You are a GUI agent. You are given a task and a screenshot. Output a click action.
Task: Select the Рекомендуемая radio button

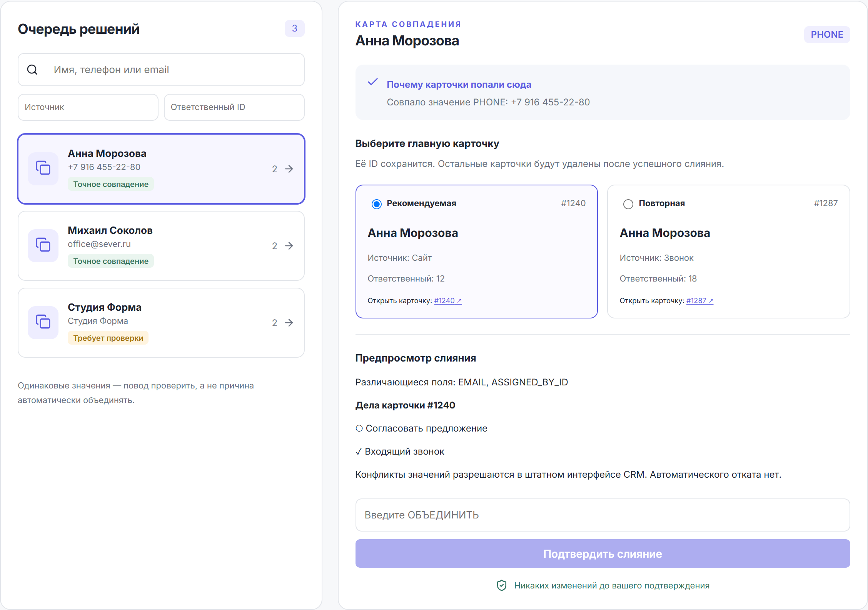click(x=377, y=204)
